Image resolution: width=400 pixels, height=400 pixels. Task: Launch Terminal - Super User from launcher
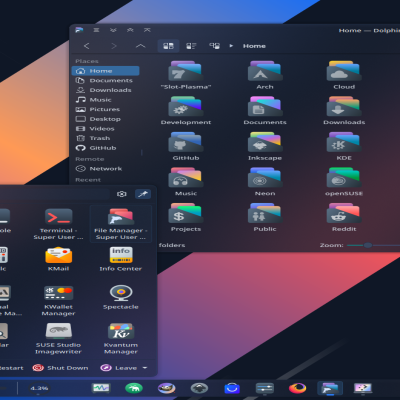pyautogui.click(x=58, y=224)
